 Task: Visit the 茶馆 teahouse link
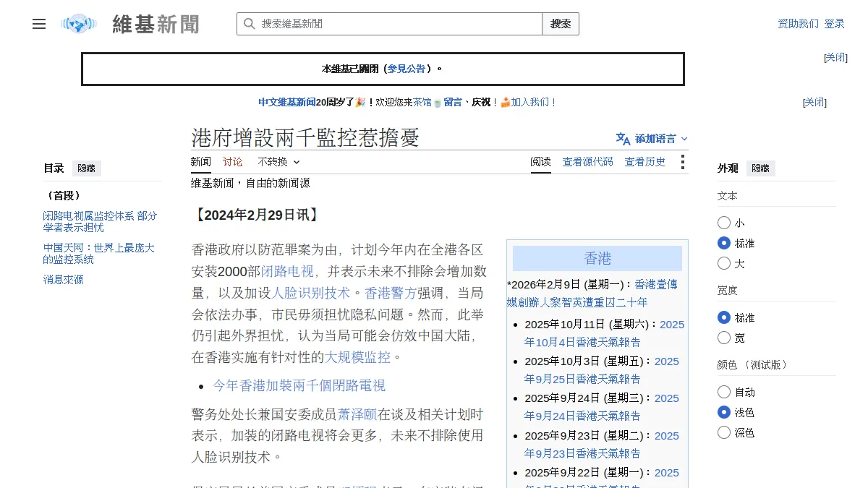422,103
